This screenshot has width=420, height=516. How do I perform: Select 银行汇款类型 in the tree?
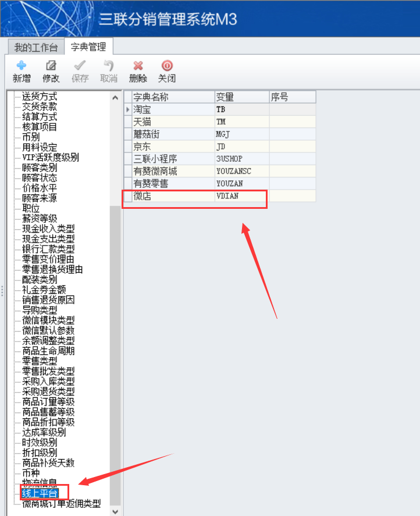(48, 249)
